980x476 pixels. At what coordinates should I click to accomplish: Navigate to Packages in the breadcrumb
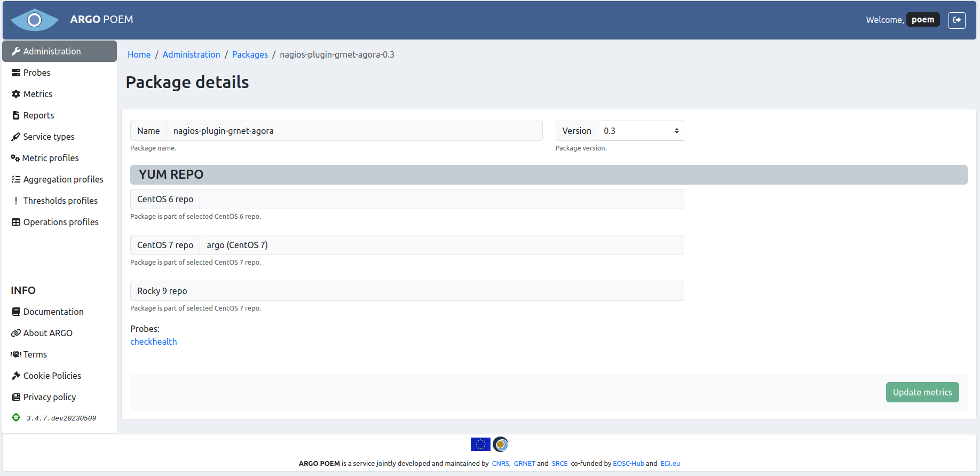[250, 54]
